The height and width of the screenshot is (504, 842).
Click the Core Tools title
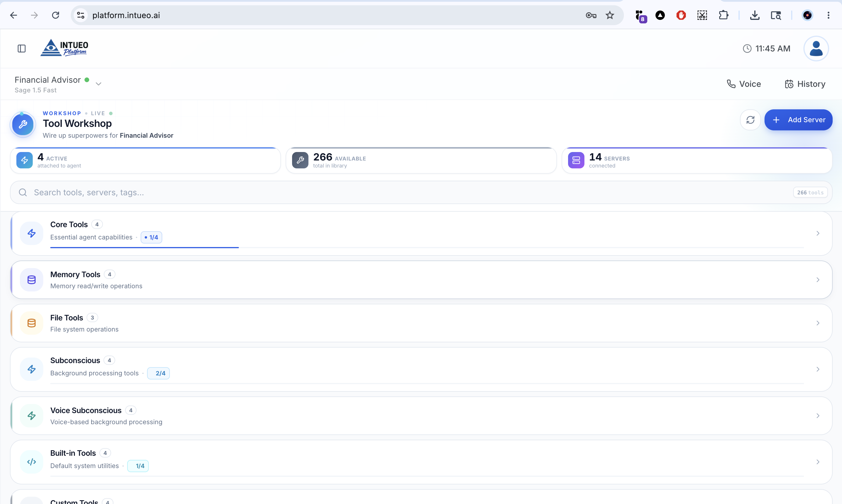(69, 225)
